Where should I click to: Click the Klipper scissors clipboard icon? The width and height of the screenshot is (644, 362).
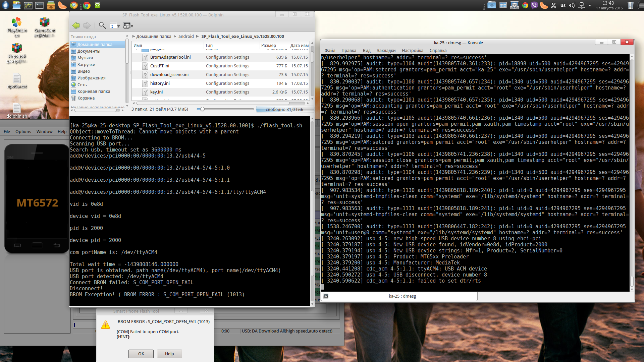click(554, 5)
